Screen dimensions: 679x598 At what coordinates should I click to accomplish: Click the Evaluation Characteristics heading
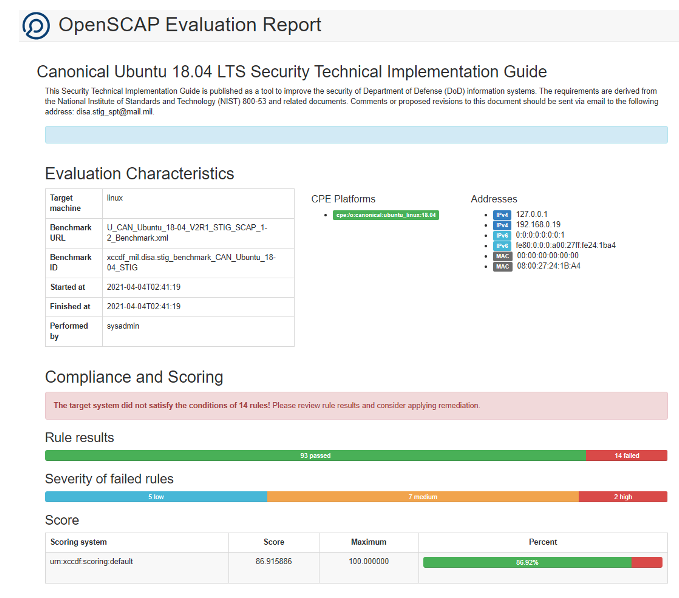click(139, 174)
